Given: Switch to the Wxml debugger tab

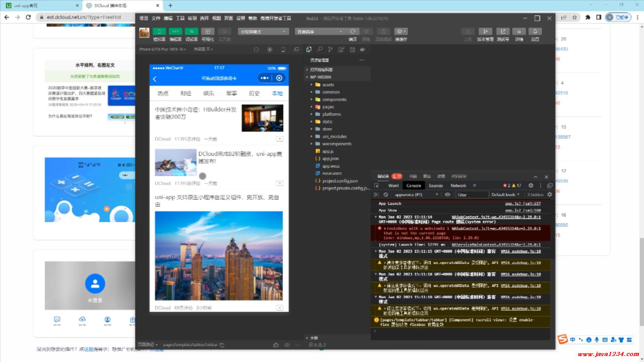Looking at the screenshot, I should click(393, 185).
